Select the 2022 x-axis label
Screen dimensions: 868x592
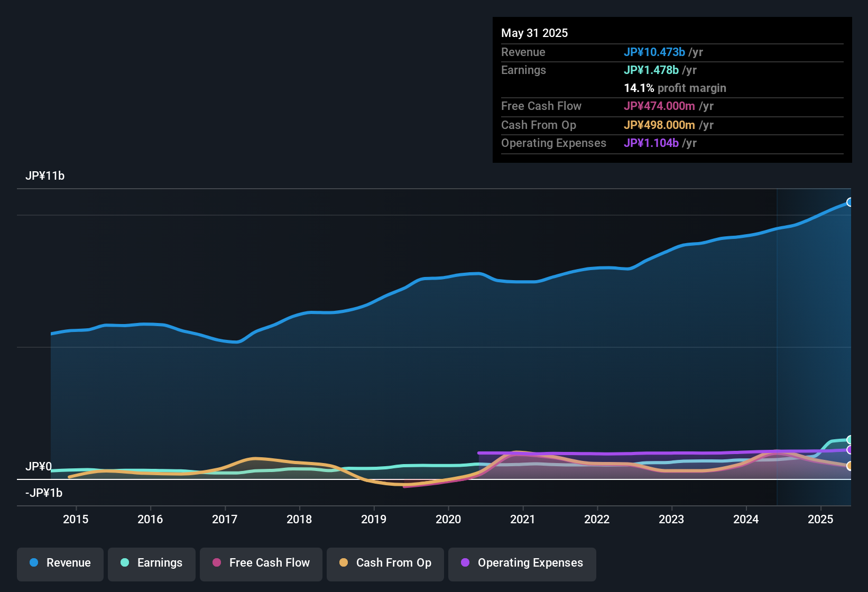pyautogui.click(x=597, y=519)
